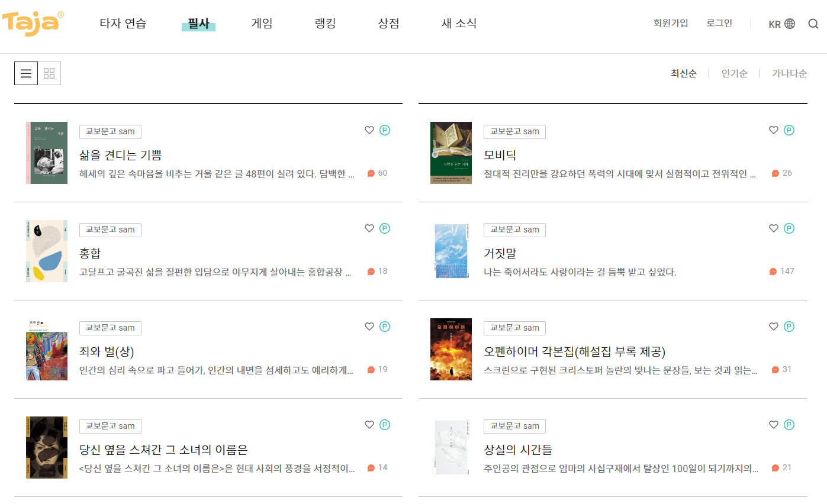Like the book 삶을 견디는 기쁨
The image size is (827, 504).
(x=369, y=130)
